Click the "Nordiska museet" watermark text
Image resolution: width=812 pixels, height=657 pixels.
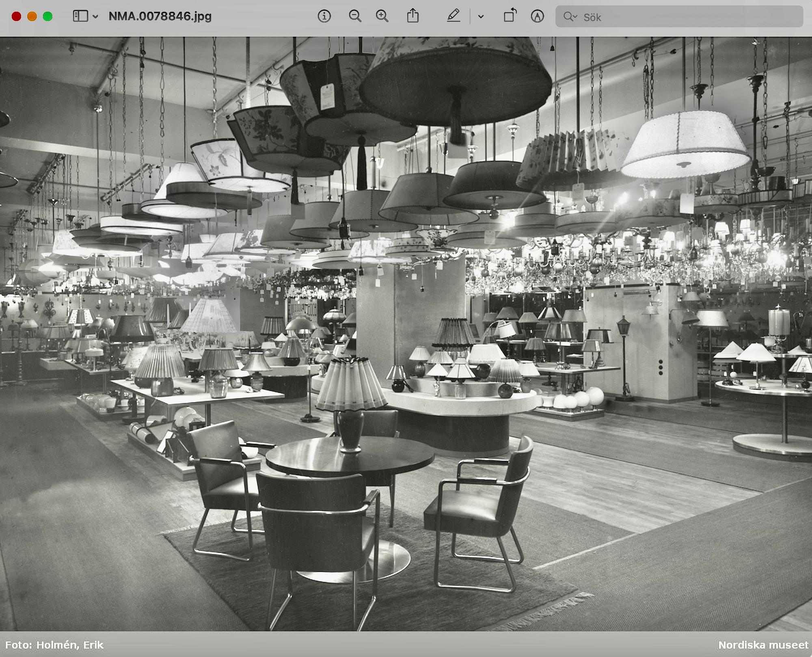(763, 645)
